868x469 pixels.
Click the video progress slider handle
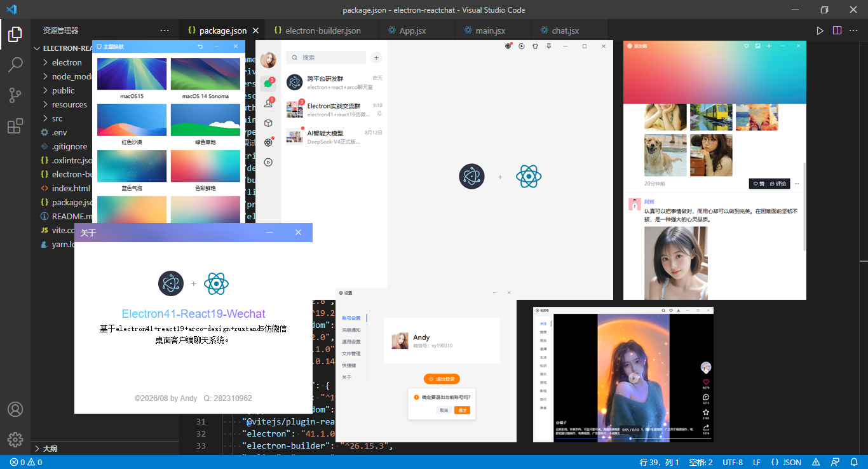point(630,438)
